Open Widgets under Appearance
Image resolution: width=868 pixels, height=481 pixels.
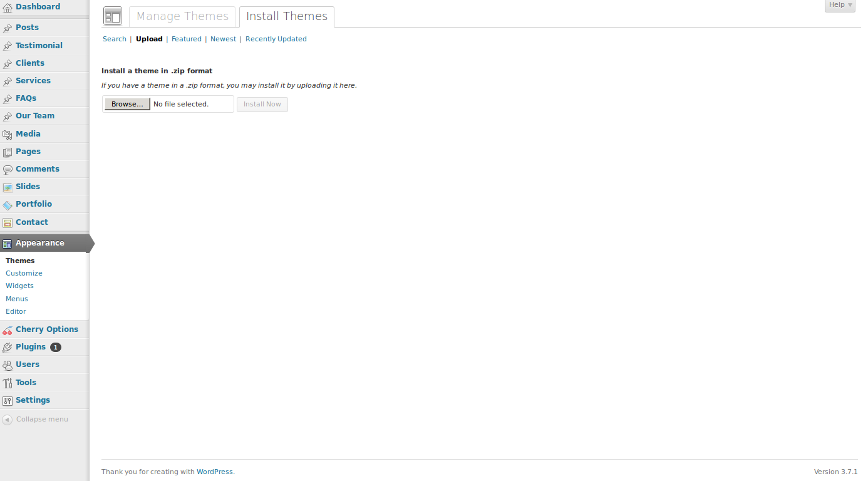(x=19, y=286)
